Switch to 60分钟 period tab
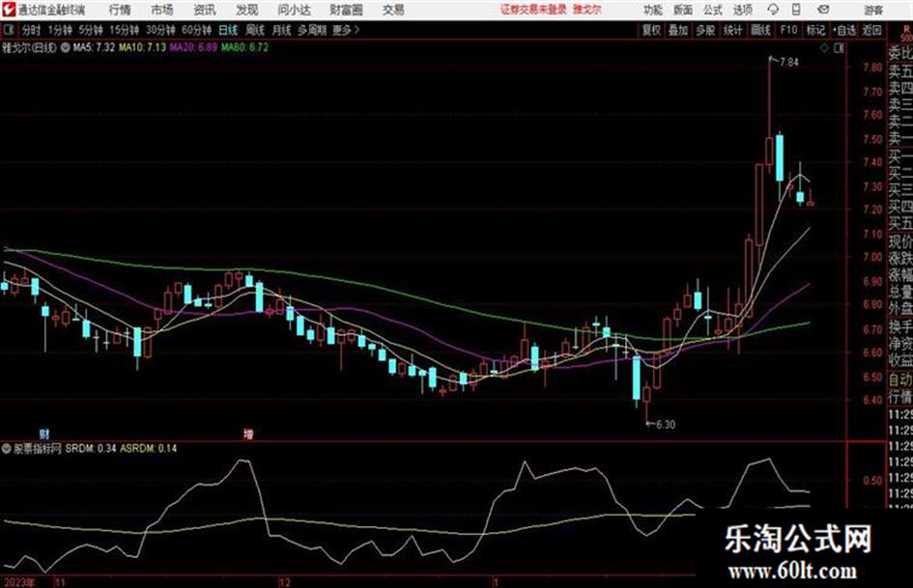The height and width of the screenshot is (588, 913). [x=196, y=30]
